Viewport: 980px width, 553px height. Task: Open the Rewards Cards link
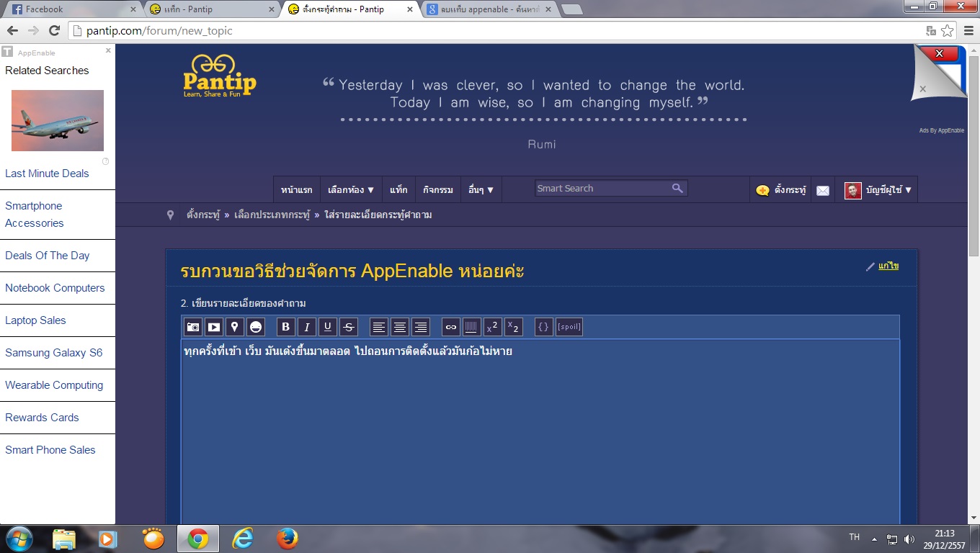[42, 418]
